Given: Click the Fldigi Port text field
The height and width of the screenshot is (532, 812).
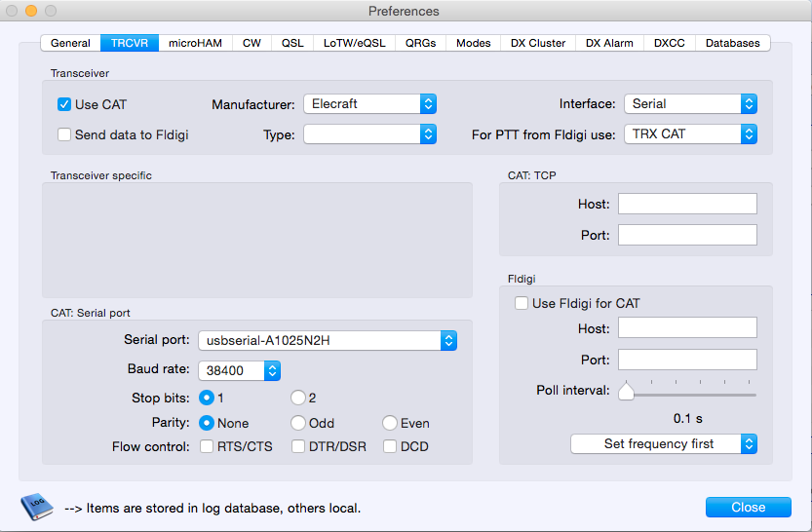Looking at the screenshot, I should pyautogui.click(x=687, y=360).
